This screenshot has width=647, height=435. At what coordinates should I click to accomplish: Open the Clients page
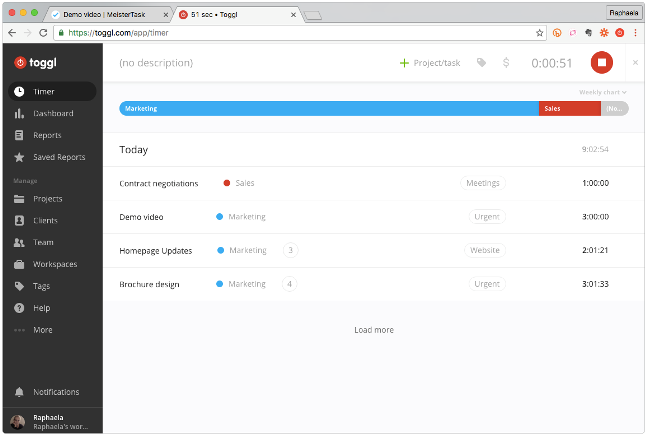(46, 220)
